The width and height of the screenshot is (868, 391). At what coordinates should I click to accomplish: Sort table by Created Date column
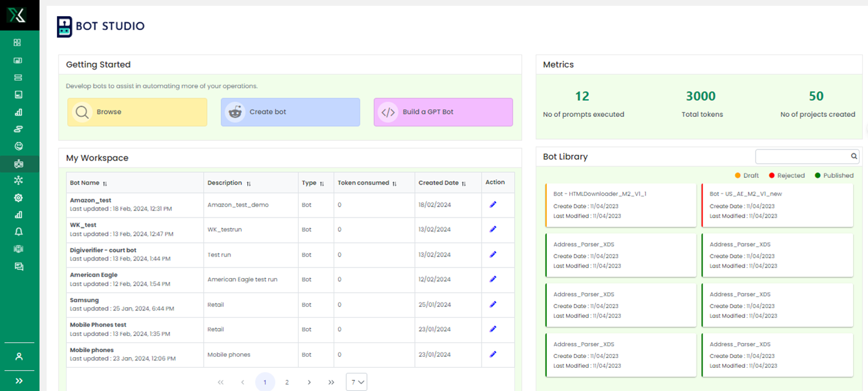pos(464,184)
